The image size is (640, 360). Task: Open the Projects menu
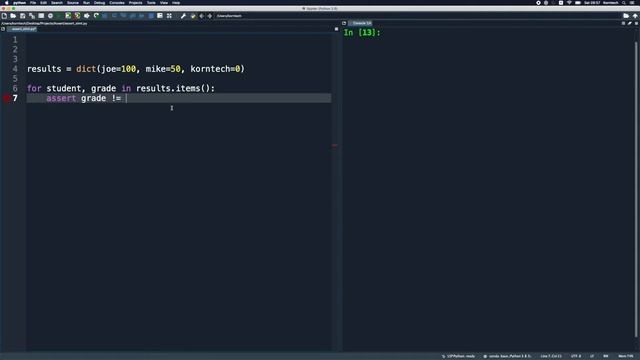point(136,3)
